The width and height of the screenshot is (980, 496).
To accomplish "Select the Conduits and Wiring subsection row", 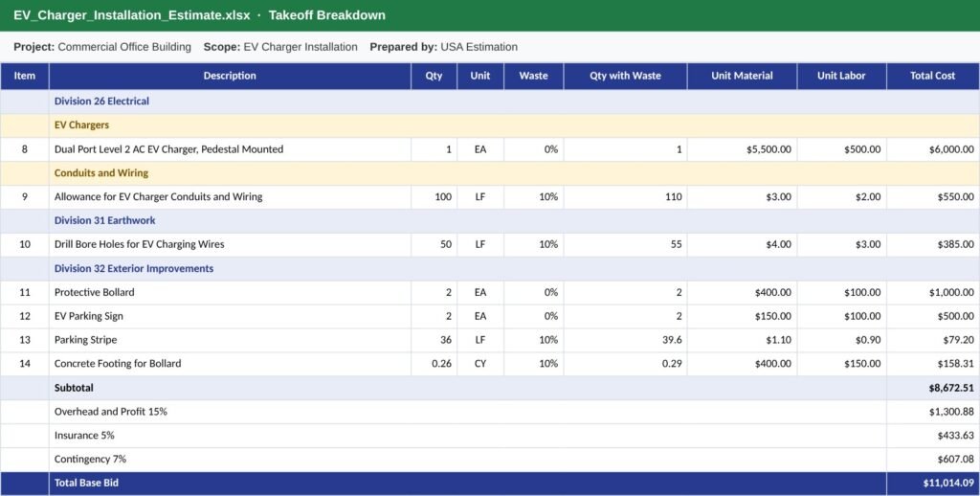I will tap(490, 172).
